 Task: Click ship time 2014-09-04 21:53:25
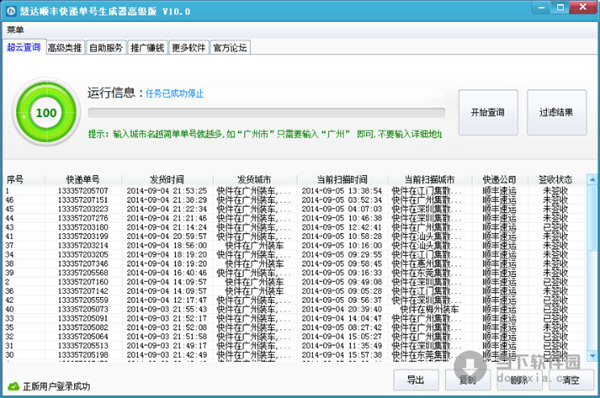tap(167, 191)
